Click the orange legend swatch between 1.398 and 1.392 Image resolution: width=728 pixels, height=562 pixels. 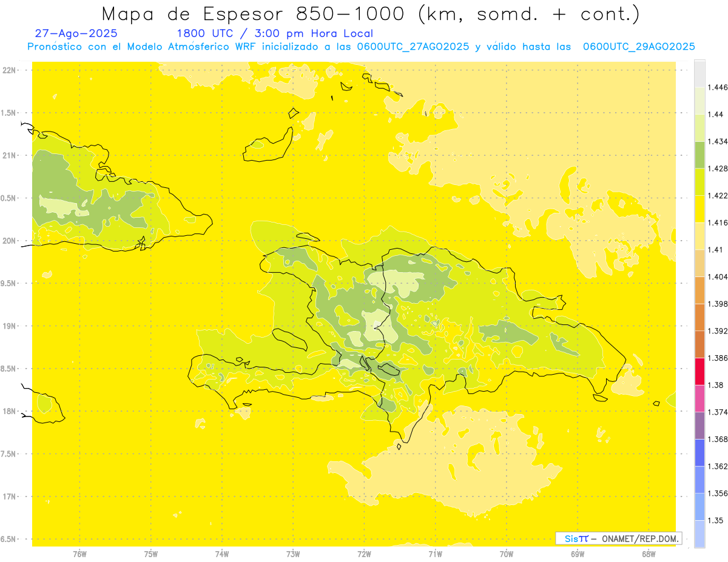pyautogui.click(x=699, y=317)
